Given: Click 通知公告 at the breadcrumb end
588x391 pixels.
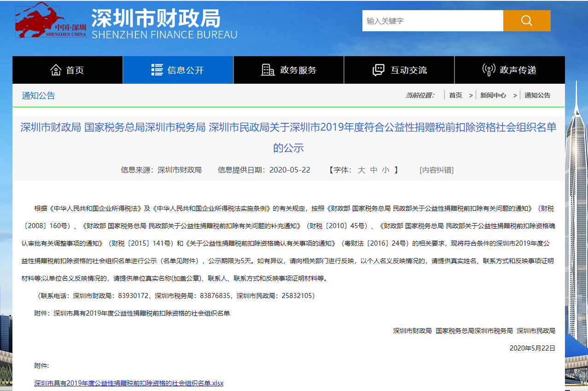Looking at the screenshot, I should (x=537, y=95).
